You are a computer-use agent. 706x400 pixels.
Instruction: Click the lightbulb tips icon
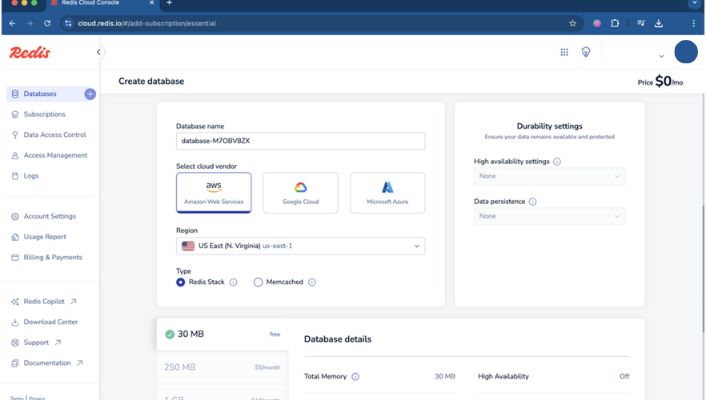[x=586, y=52]
